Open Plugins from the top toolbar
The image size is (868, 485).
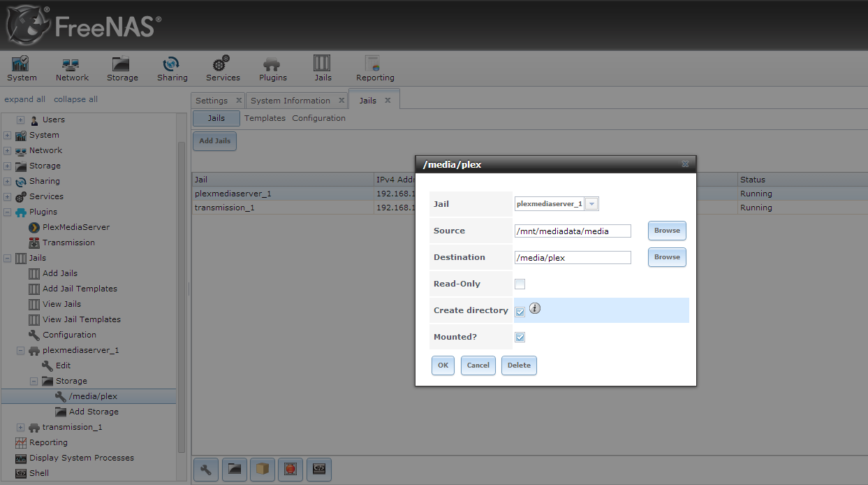click(272, 68)
